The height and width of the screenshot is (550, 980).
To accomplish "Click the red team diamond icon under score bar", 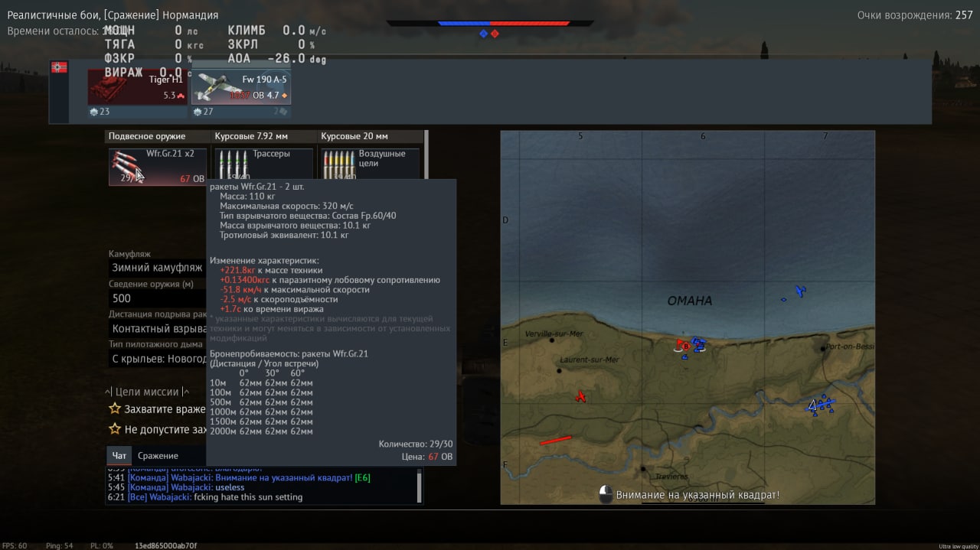I will (x=495, y=34).
